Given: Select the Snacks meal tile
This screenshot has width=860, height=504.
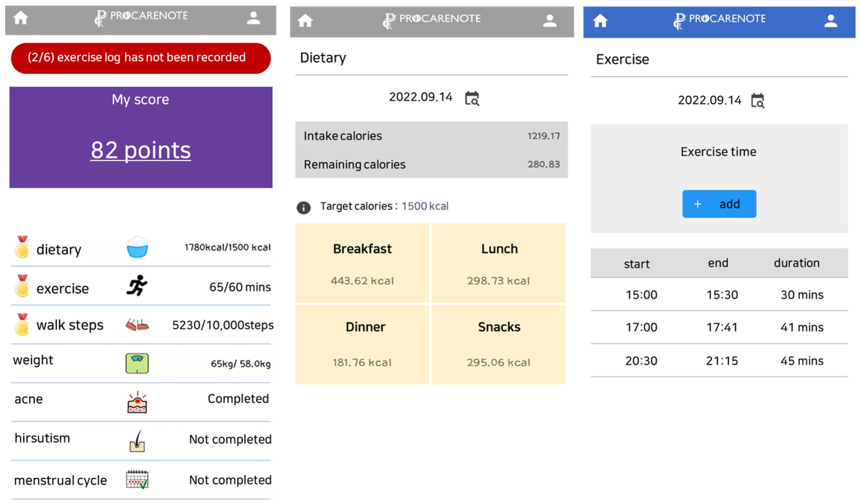Looking at the screenshot, I should click(499, 345).
